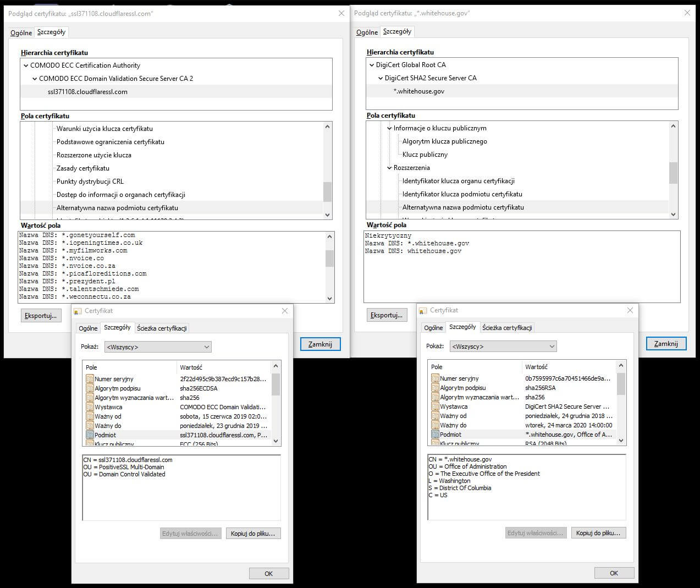Click Eksportuj button in whitehouse.gov viewer
This screenshot has width=700, height=588.
(x=387, y=315)
